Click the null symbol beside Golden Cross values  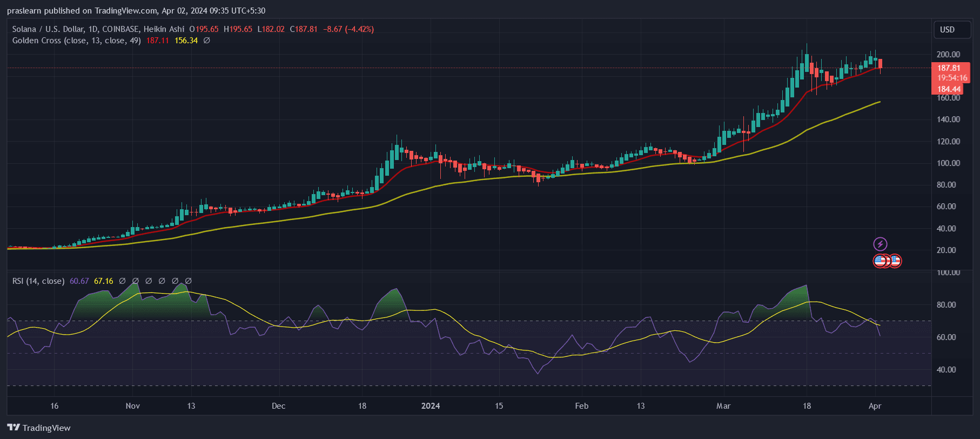click(206, 41)
